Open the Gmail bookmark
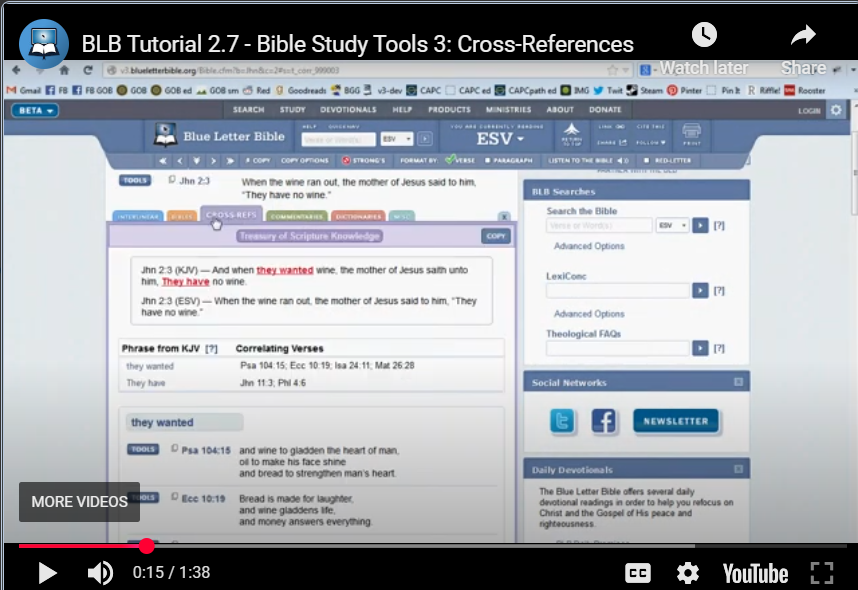858x590 pixels. coord(24,90)
